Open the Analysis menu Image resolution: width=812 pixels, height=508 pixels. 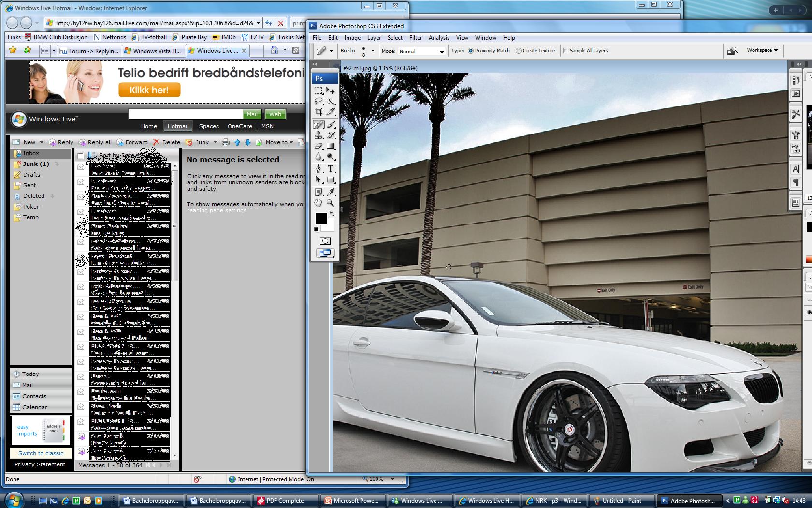click(x=439, y=38)
